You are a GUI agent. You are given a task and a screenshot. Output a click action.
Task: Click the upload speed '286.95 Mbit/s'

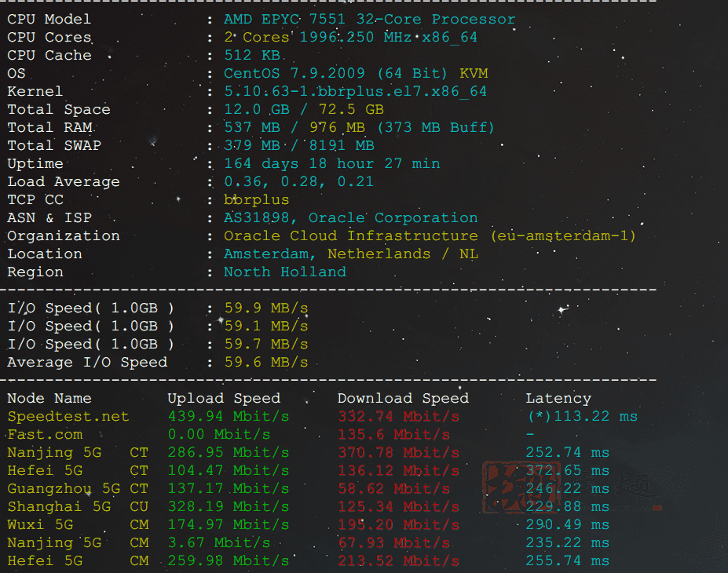pos(229,453)
